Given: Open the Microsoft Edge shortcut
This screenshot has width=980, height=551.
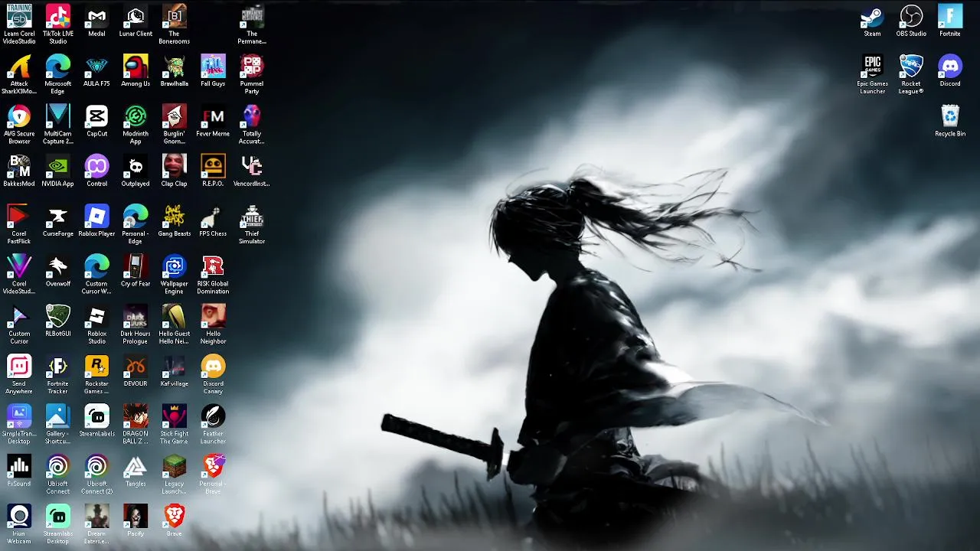Looking at the screenshot, I should 58,74.
